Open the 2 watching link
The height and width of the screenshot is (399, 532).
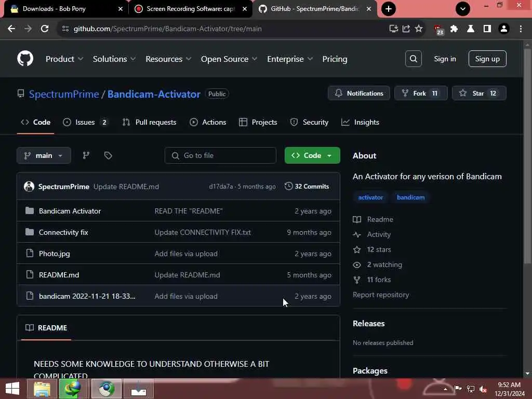coord(384,264)
